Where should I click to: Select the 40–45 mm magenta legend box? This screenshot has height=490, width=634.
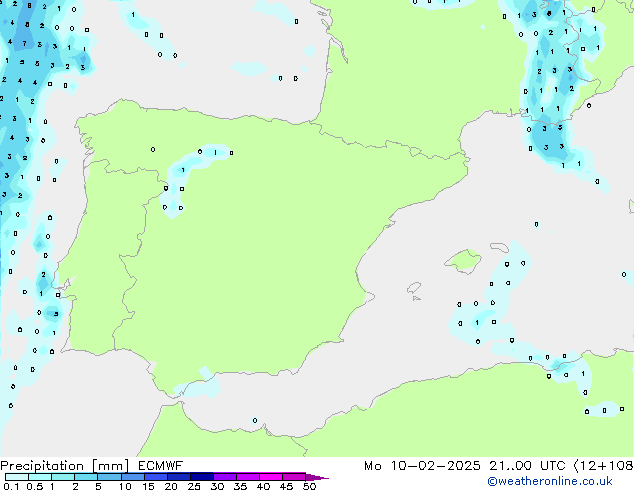point(271,477)
